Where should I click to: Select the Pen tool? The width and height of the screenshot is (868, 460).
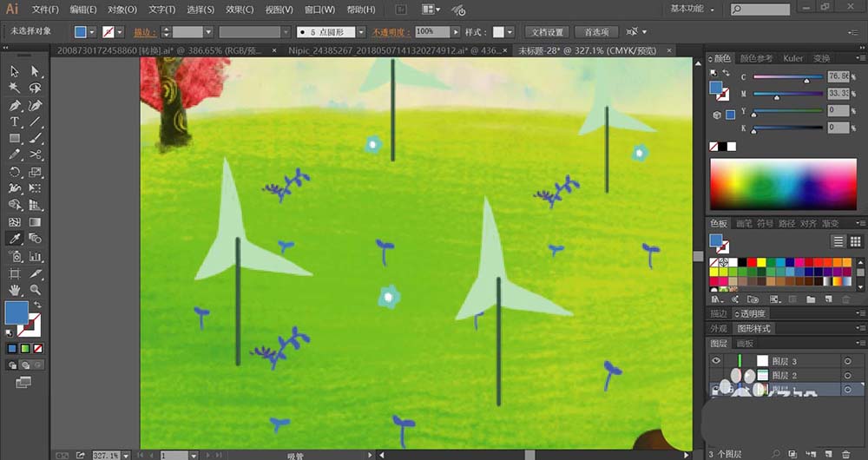[15, 105]
